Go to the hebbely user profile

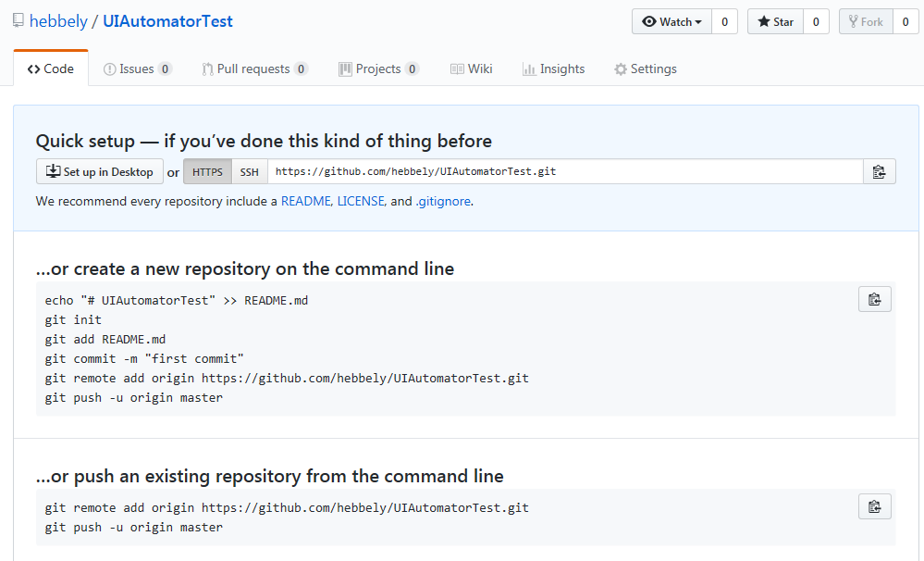click(58, 21)
